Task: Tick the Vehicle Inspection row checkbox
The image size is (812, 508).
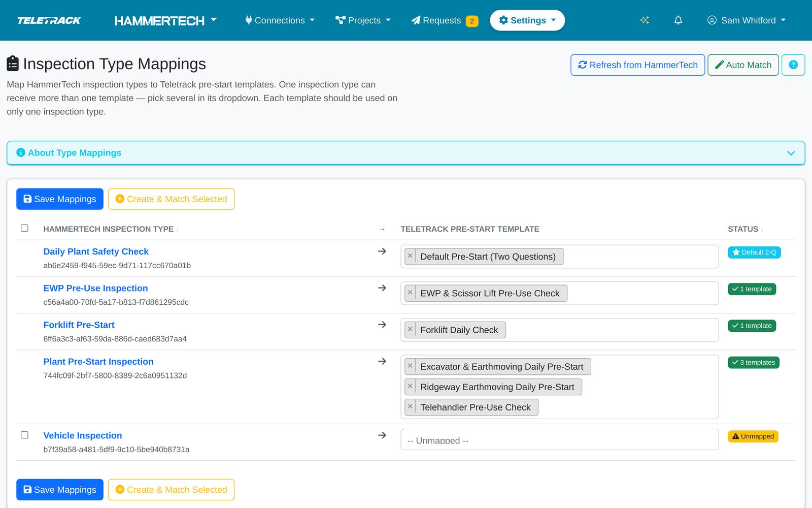Action: tap(24, 435)
